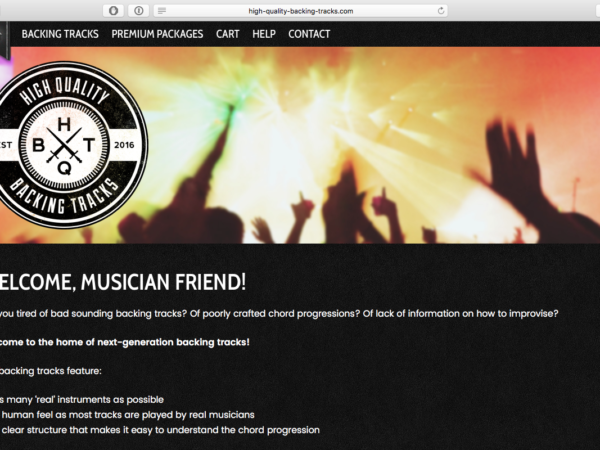Screen dimensions: 600x450
Task: Open the Help page
Action: click(x=264, y=34)
